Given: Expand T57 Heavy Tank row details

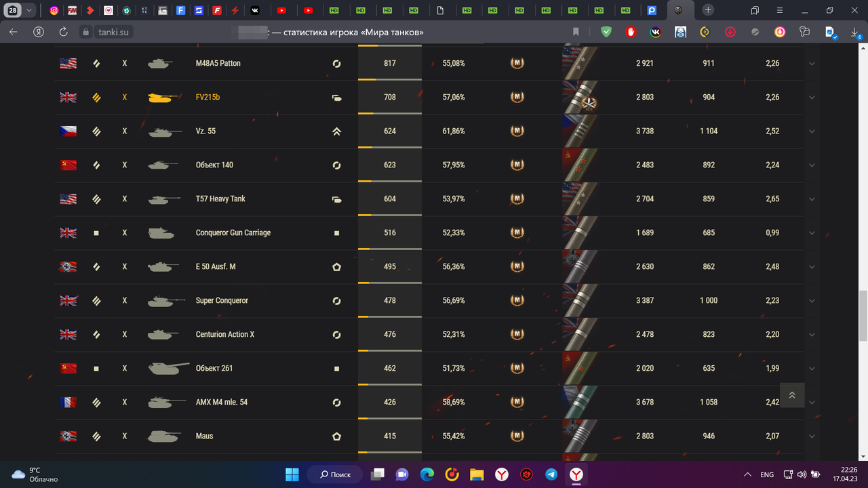Looking at the screenshot, I should [x=812, y=199].
